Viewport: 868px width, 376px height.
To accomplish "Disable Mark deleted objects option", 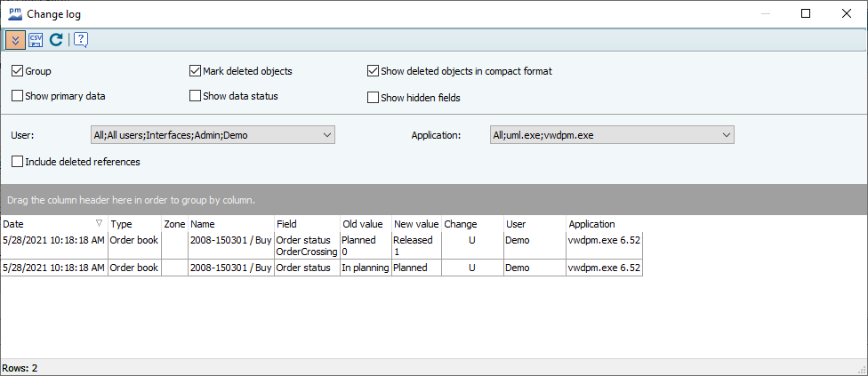I will [196, 71].
